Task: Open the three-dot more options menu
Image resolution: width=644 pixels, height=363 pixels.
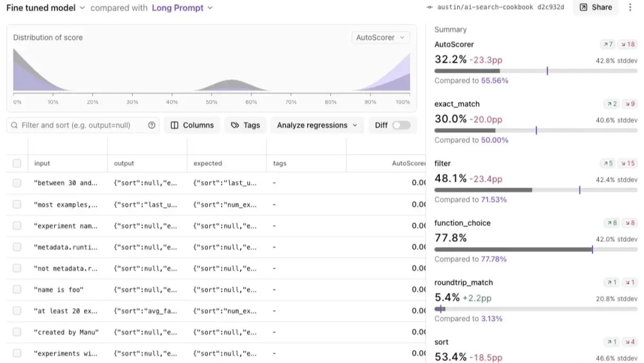Action: tap(630, 7)
